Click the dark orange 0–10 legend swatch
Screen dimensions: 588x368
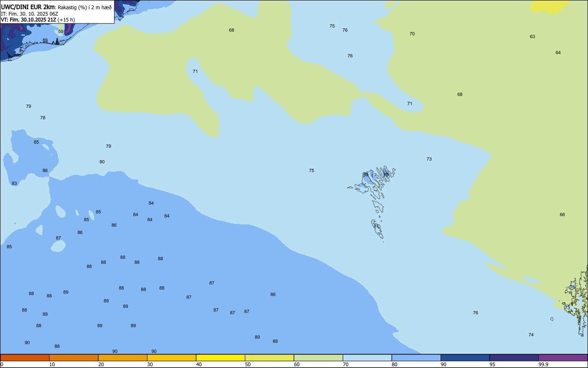pos(25,357)
